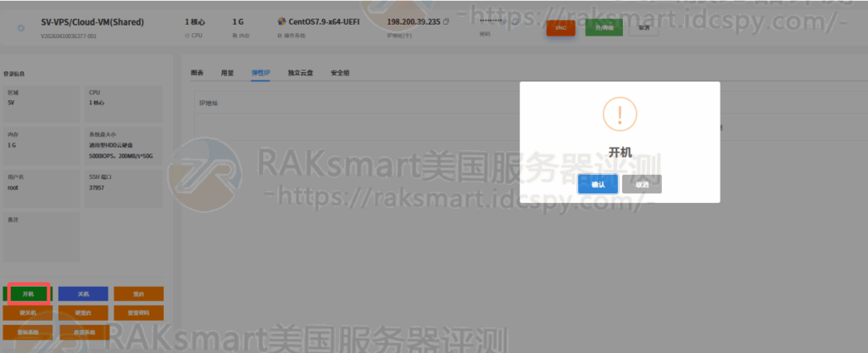Viewport: 868px width, 353px height.
Task: Switch to the 图表 tab
Action: pyautogui.click(x=197, y=73)
